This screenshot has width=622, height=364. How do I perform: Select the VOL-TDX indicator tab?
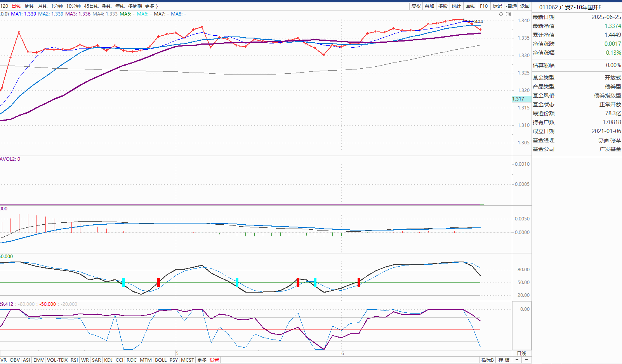[57, 360]
